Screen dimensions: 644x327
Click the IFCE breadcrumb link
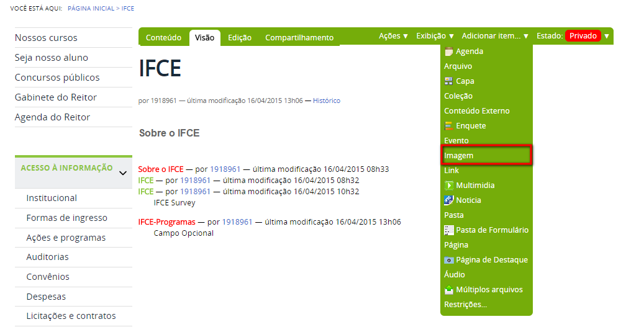tap(128, 8)
